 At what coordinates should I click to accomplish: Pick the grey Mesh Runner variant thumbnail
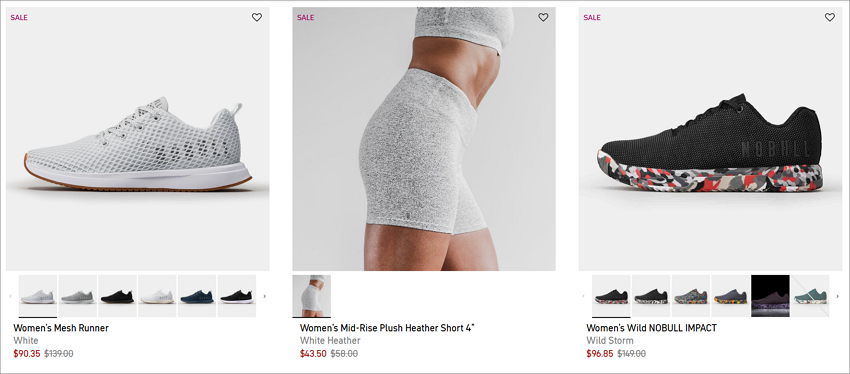click(78, 296)
